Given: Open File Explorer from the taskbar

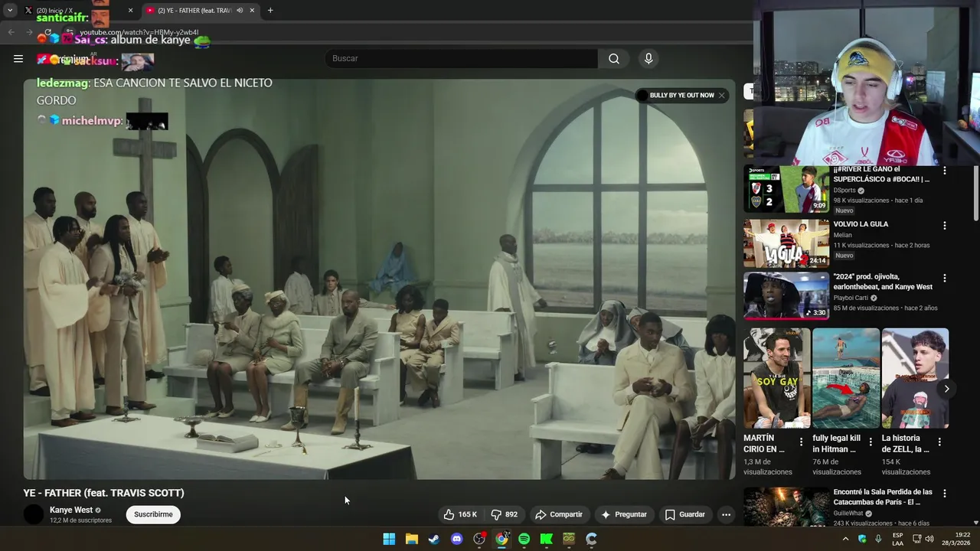Looking at the screenshot, I should pos(411,539).
